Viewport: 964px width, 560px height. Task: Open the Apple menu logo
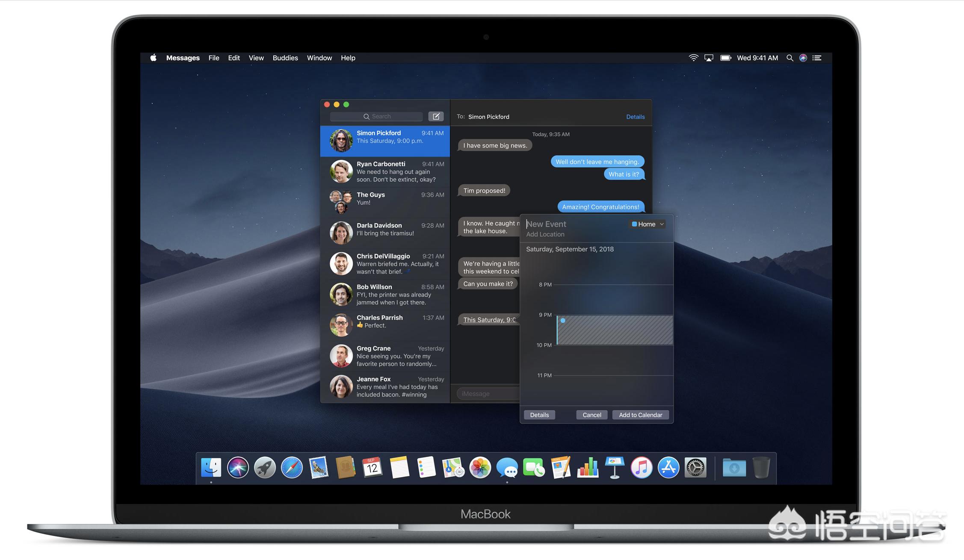153,58
